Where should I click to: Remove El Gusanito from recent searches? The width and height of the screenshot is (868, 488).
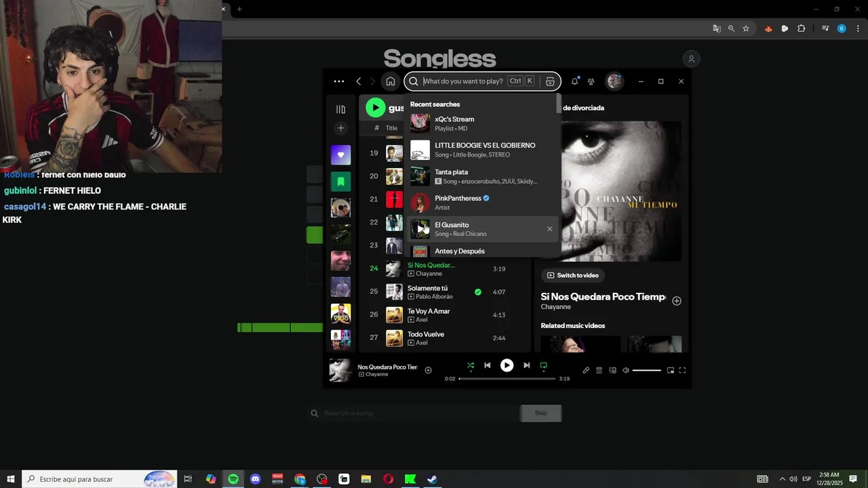point(549,229)
